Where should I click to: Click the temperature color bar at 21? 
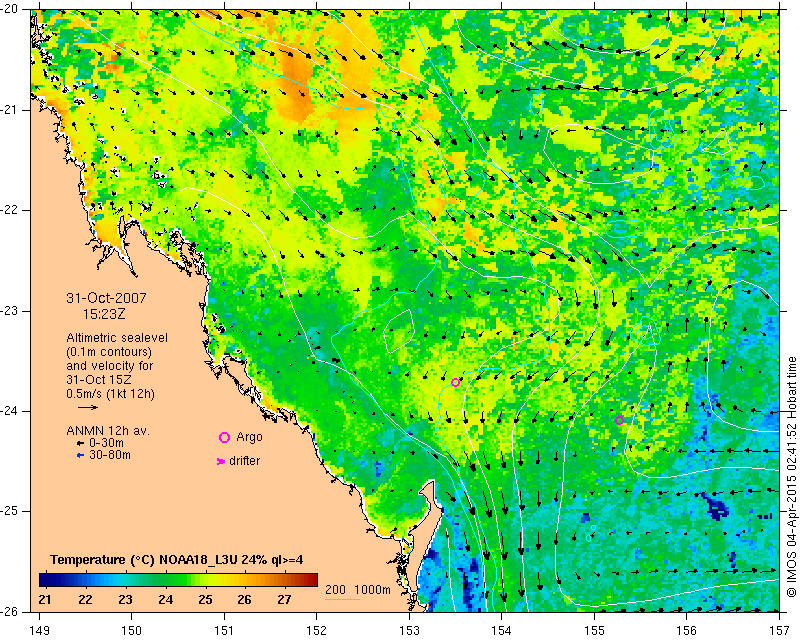point(45,580)
